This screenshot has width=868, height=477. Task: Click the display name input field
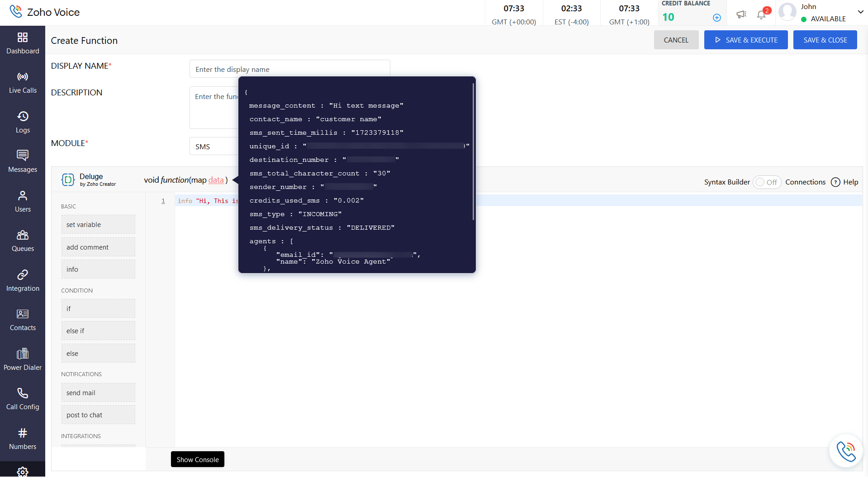[x=289, y=69]
